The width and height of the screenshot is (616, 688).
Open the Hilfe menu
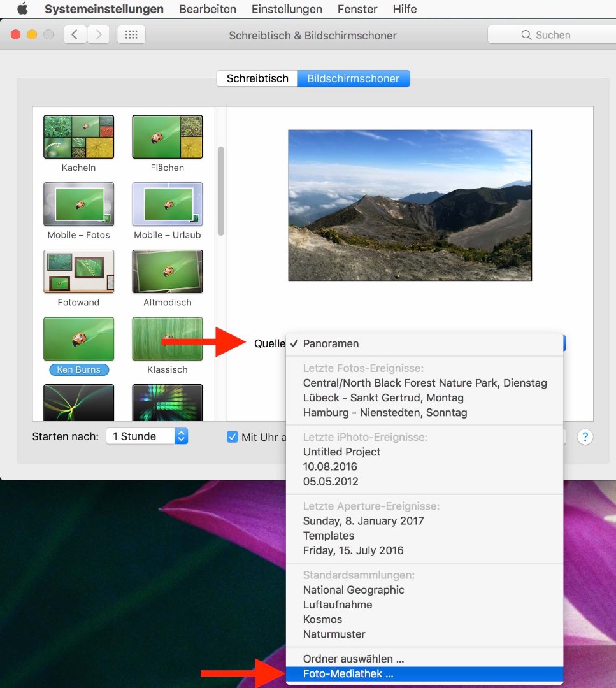(x=405, y=9)
